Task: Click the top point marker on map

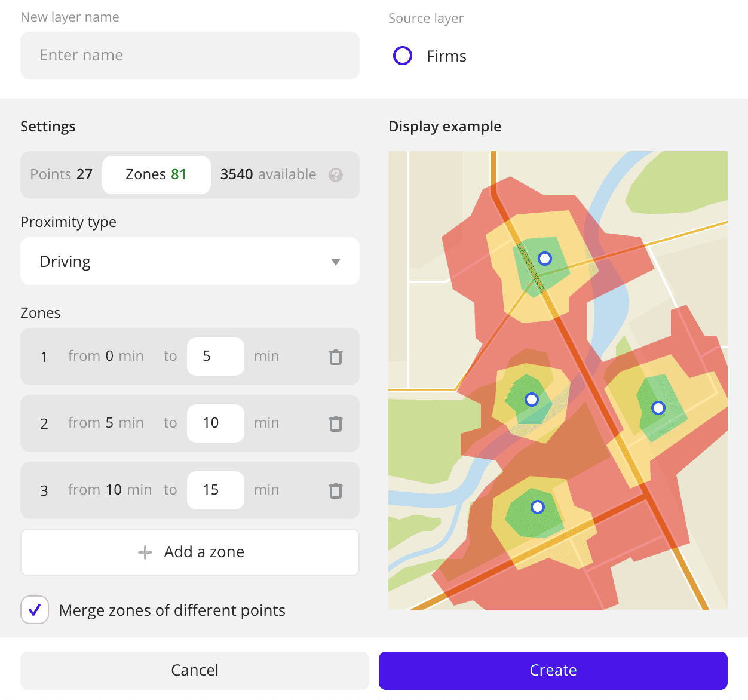Action: [545, 259]
